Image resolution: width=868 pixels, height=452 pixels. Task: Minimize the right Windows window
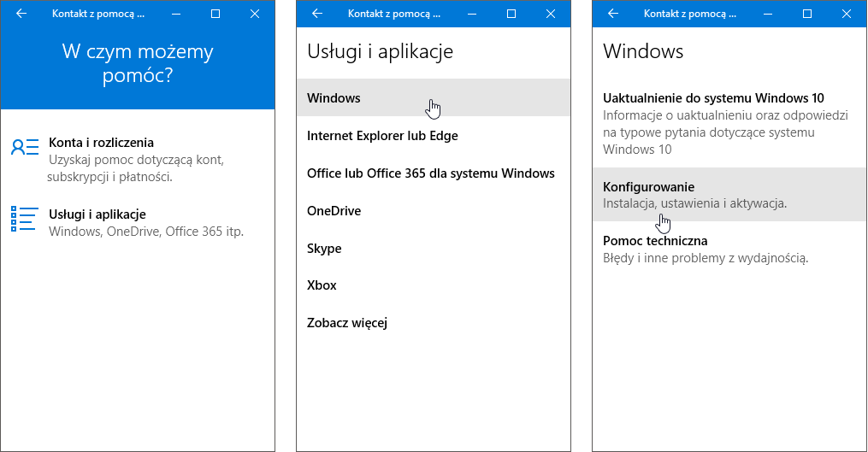[x=768, y=14]
